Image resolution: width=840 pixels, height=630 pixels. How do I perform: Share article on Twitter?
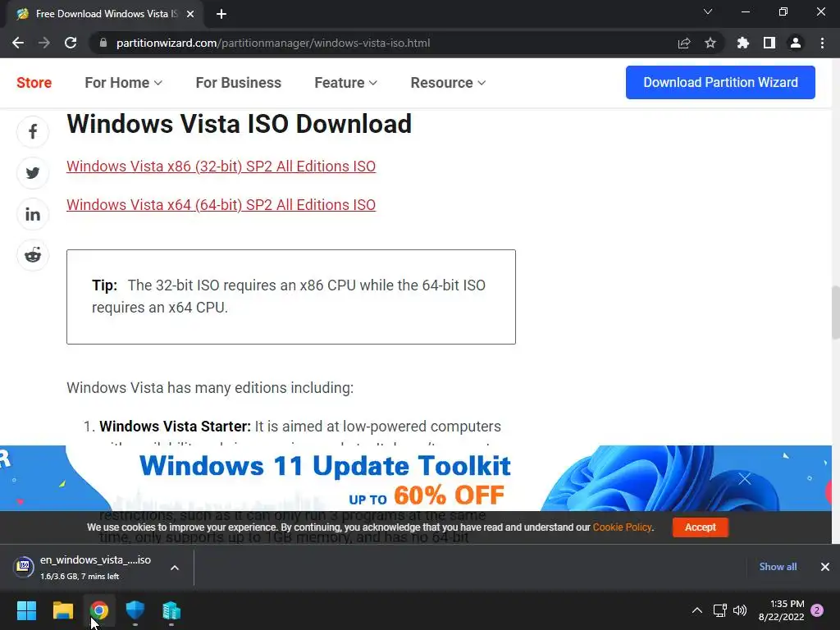33,173
